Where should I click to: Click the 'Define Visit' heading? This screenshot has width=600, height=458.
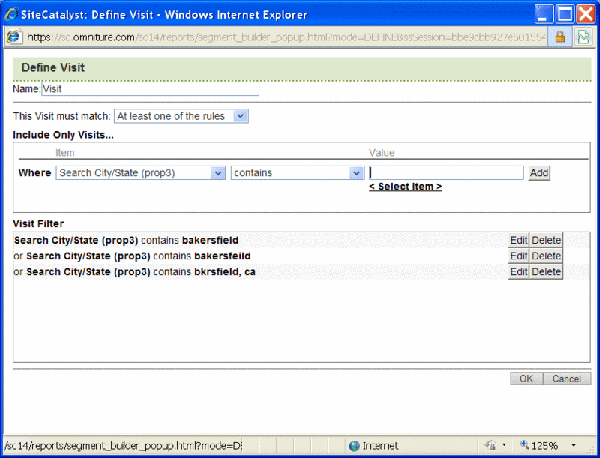pos(53,68)
